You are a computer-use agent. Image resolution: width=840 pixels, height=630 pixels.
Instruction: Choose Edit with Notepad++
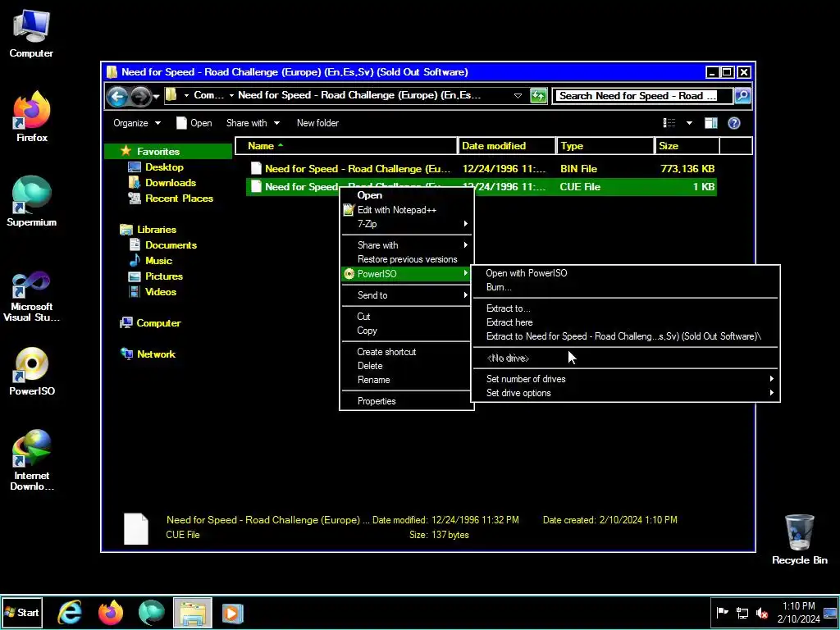point(407,210)
